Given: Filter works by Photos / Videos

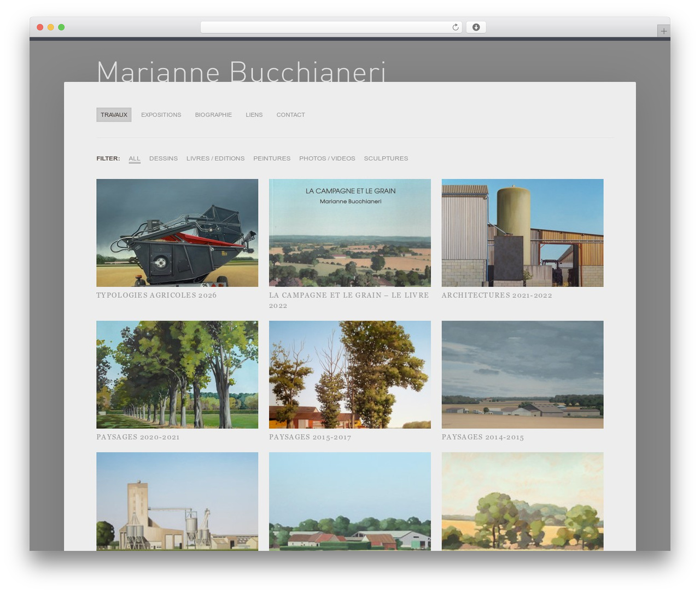Looking at the screenshot, I should pyautogui.click(x=327, y=159).
